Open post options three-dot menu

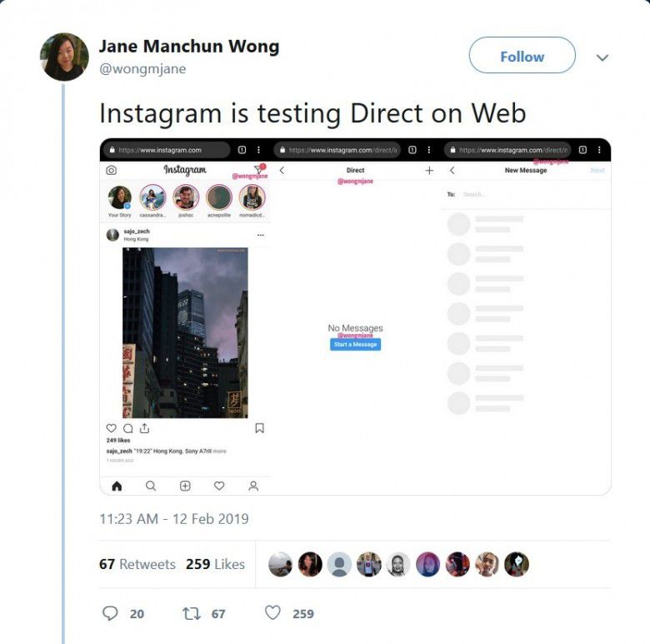tap(261, 235)
